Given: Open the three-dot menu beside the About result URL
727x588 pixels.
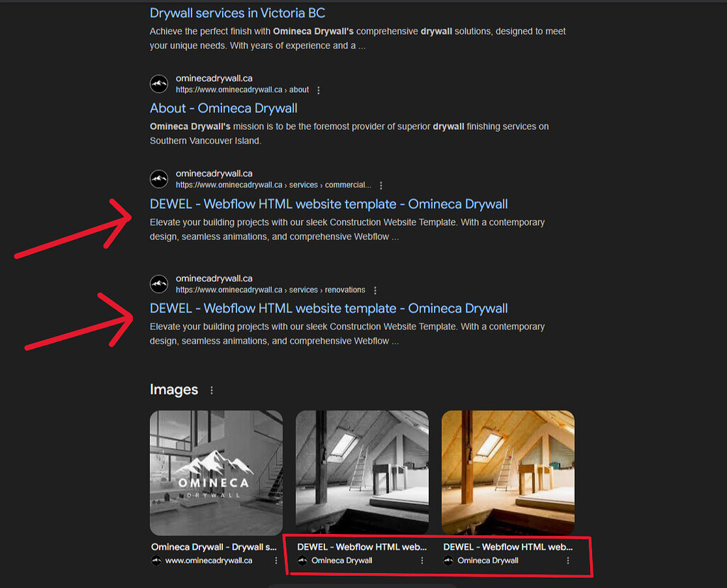Looking at the screenshot, I should coord(318,90).
